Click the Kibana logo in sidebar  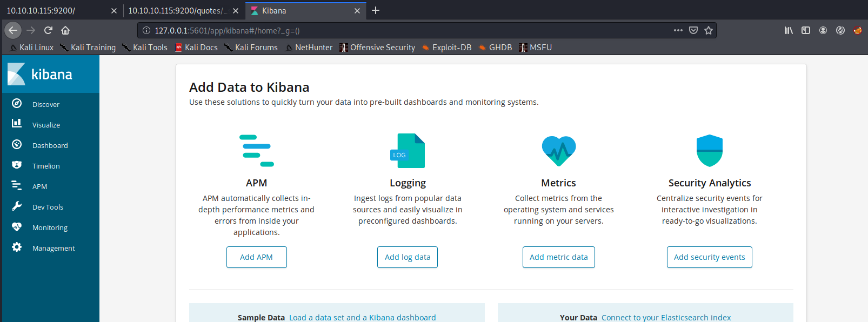pyautogui.click(x=17, y=74)
